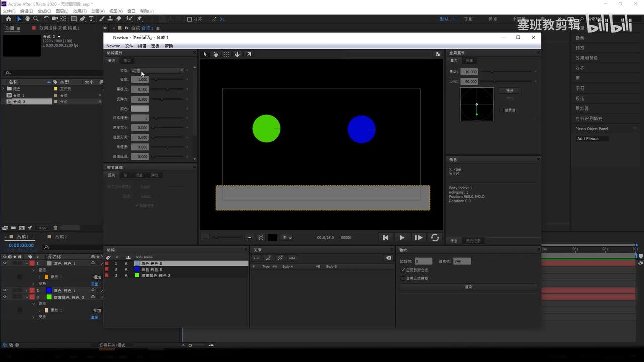Collapse timeline layer 1 灰色 纯色 1

coord(27,263)
